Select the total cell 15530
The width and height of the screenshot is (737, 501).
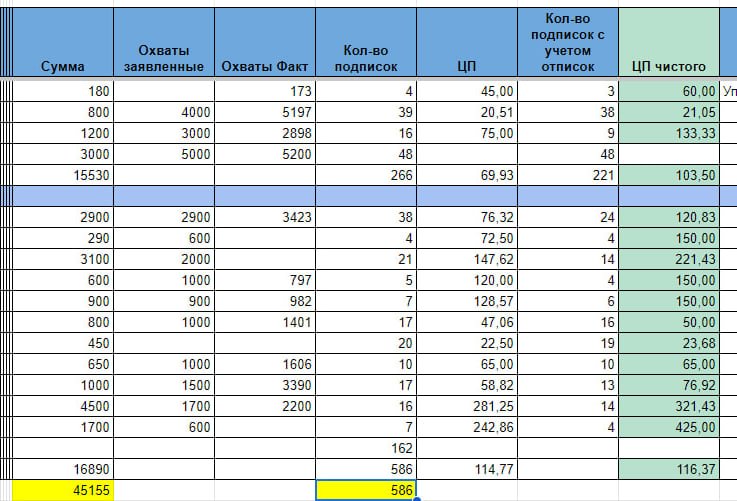click(x=63, y=175)
